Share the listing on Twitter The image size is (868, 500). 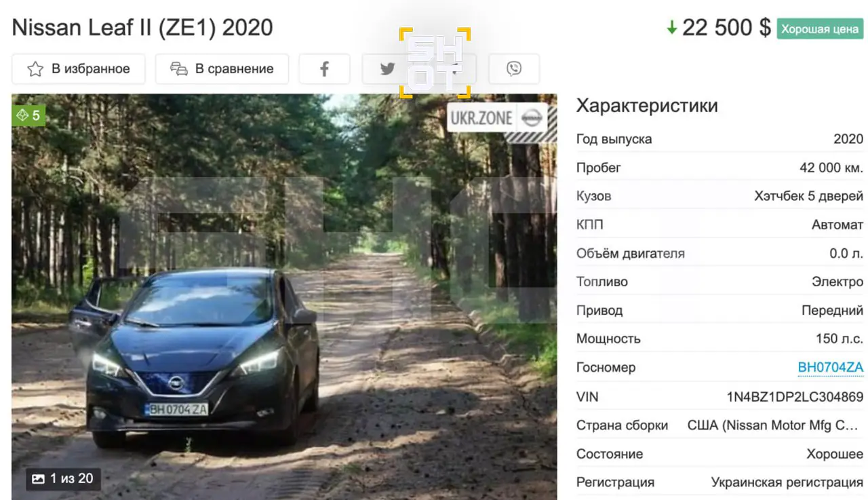click(387, 69)
